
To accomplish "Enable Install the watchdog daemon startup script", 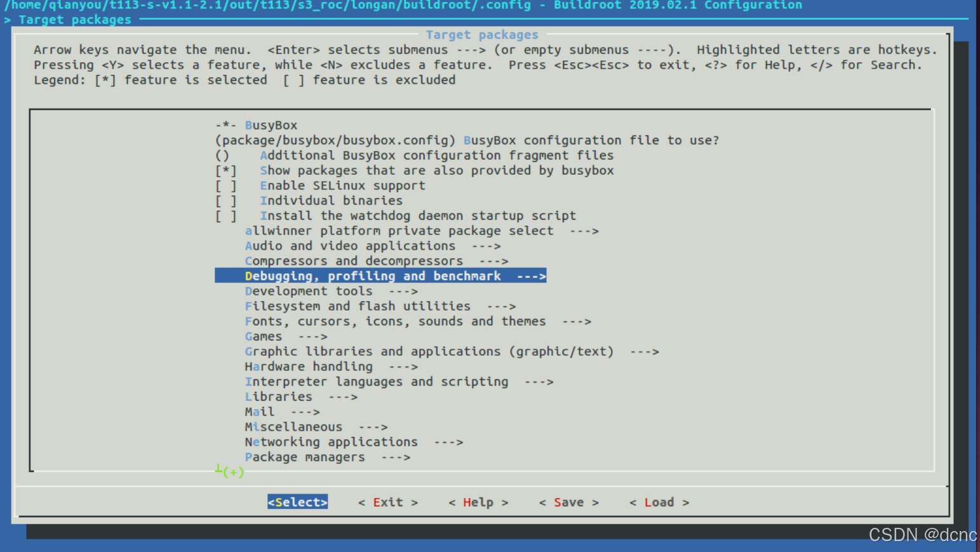I will point(396,216).
